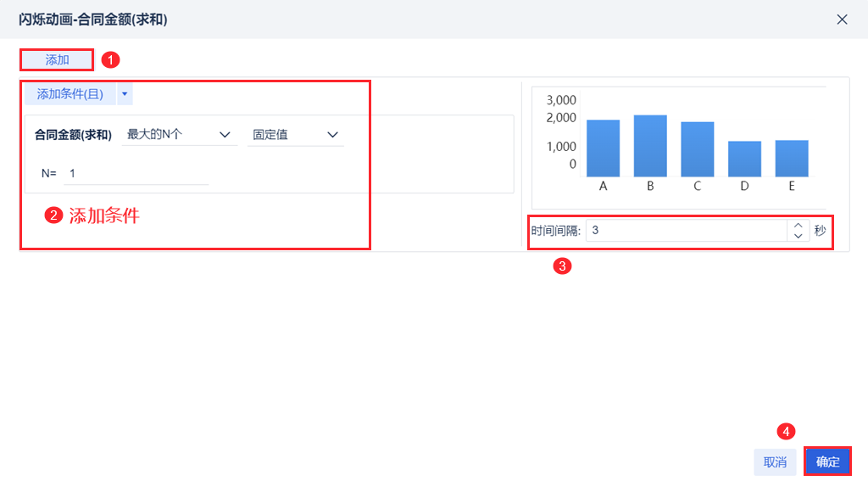The width and height of the screenshot is (868, 481).
Task: Click bar A in preview chart
Action: click(603, 148)
